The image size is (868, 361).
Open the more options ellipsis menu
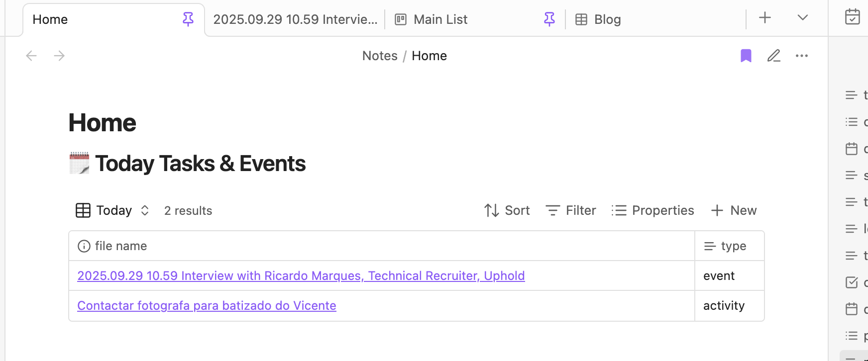[x=801, y=56]
